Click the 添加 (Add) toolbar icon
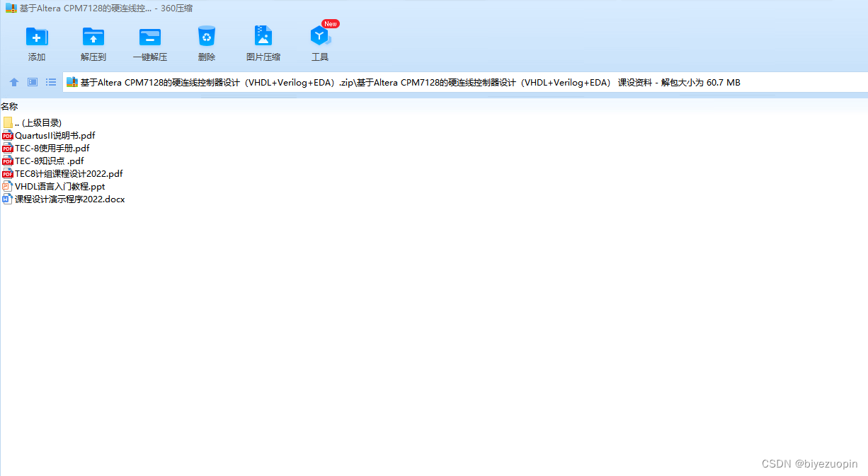868x476 pixels. (x=37, y=36)
